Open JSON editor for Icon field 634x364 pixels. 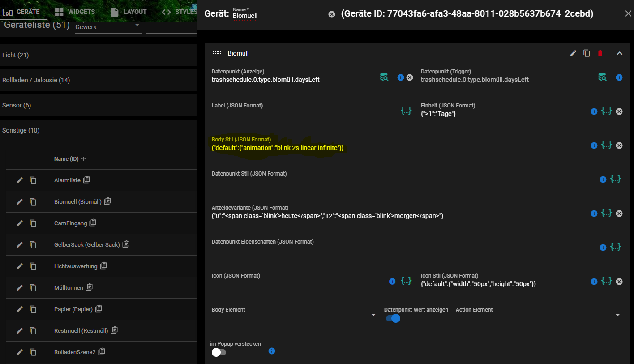point(406,280)
